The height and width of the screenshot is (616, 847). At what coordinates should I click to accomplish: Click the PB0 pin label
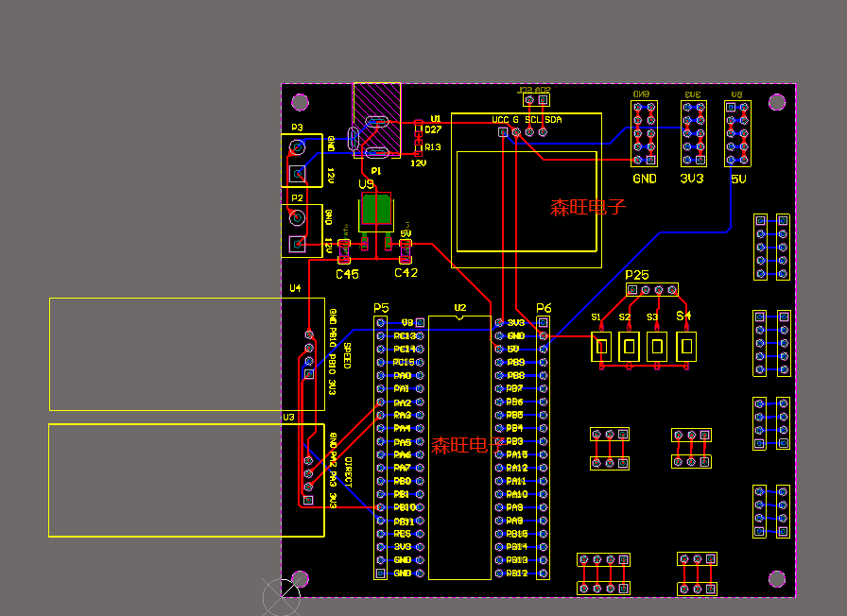pyautogui.click(x=403, y=481)
